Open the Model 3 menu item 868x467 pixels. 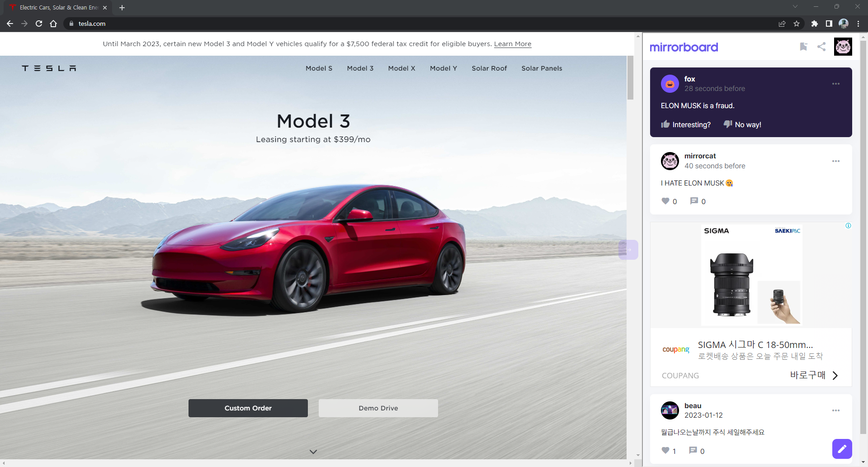(x=360, y=68)
